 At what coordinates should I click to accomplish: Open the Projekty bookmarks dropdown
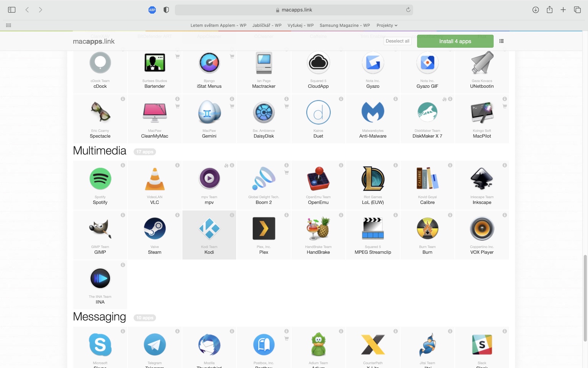click(387, 25)
